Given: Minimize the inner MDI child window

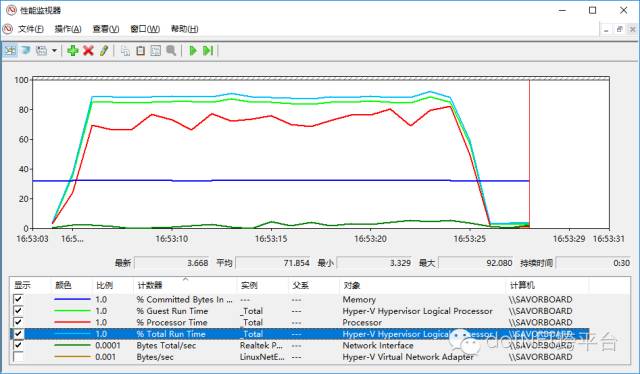Looking at the screenshot, I should coord(606,29).
